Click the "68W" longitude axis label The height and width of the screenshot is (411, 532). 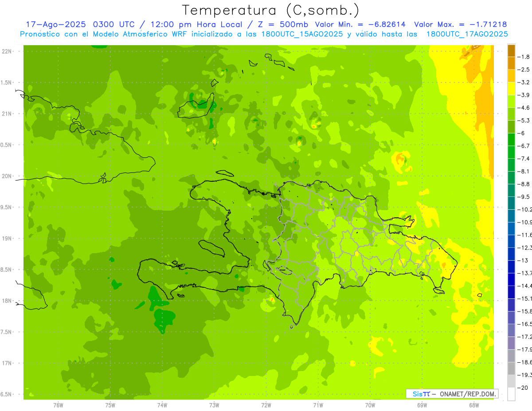(474, 405)
